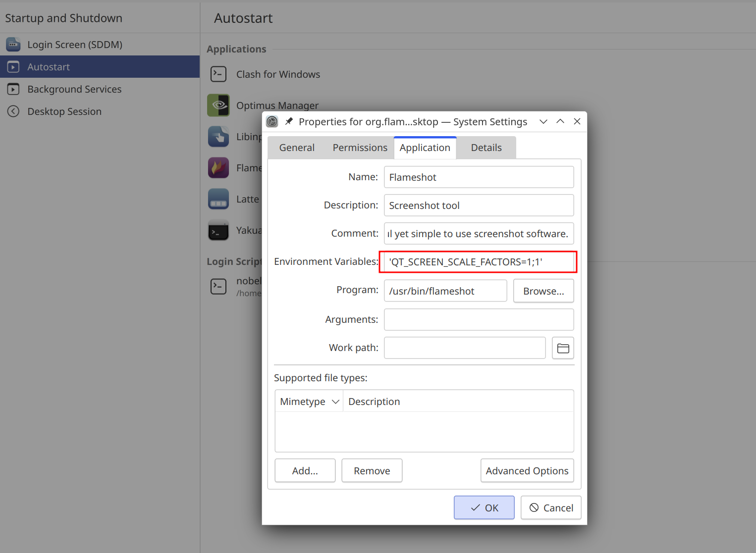Click the Program path input field
This screenshot has width=756, height=553.
click(445, 291)
